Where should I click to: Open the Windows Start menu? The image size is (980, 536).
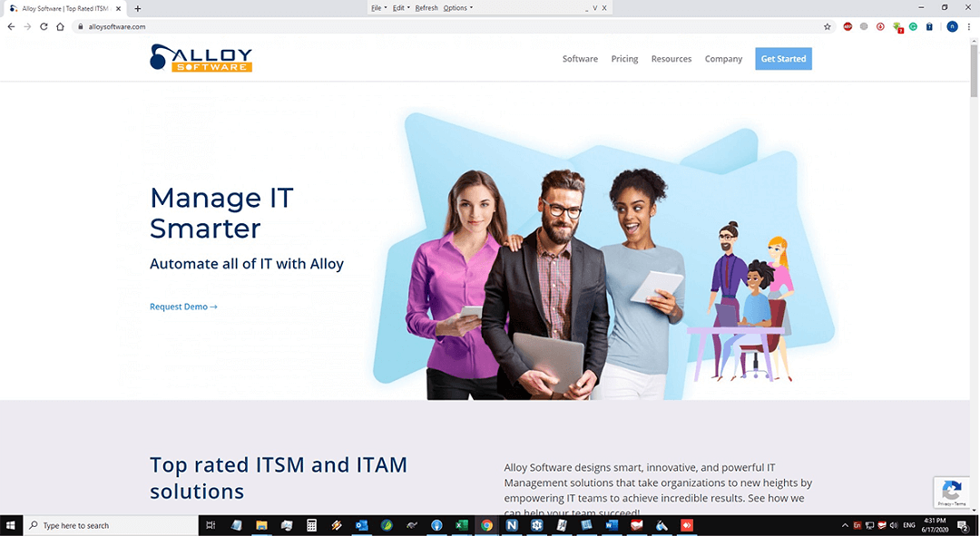(x=11, y=525)
